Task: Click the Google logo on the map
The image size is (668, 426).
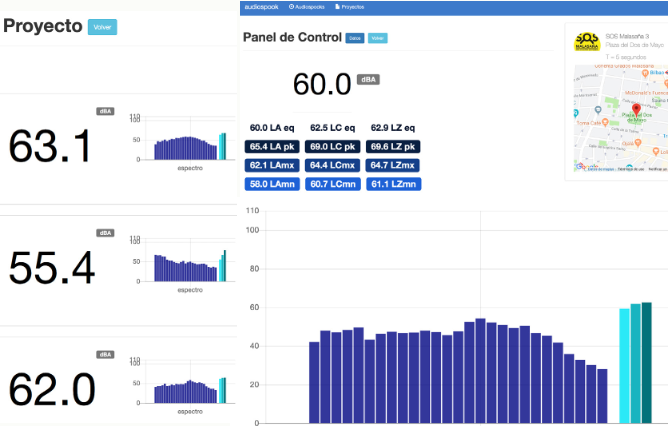Action: pyautogui.click(x=587, y=167)
